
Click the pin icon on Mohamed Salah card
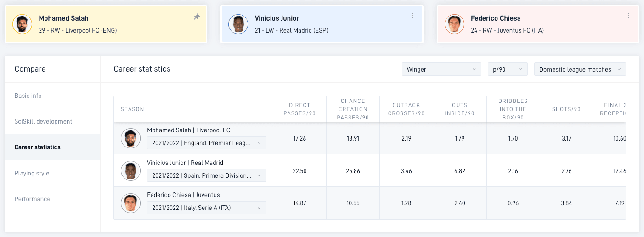(197, 17)
